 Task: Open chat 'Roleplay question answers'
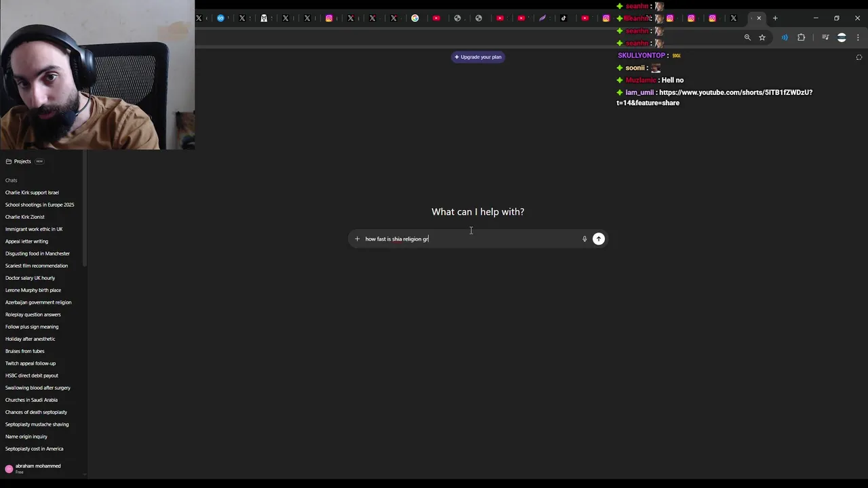click(33, 314)
